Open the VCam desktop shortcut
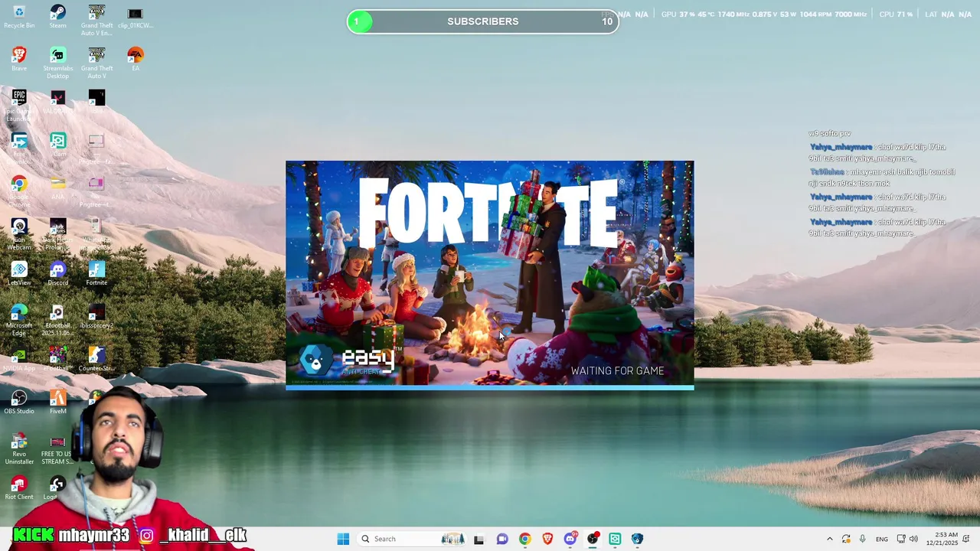 pos(57,145)
